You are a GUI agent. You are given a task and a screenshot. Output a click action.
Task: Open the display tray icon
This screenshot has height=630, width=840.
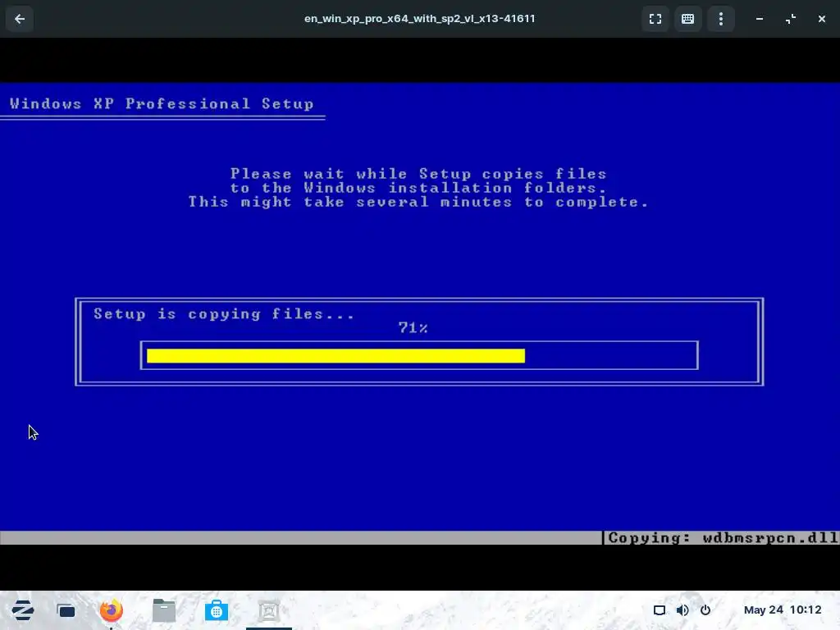(660, 610)
